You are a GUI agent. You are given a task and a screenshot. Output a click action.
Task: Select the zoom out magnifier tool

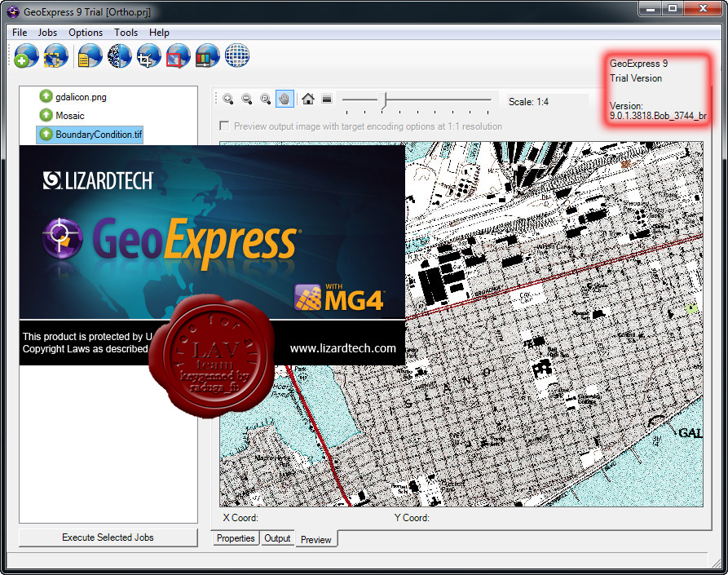pyautogui.click(x=247, y=99)
